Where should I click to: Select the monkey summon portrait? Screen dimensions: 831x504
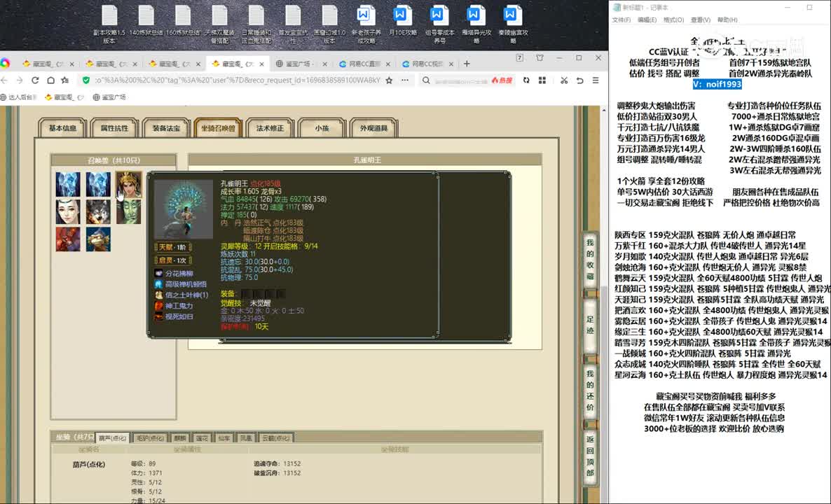pyautogui.click(x=98, y=239)
